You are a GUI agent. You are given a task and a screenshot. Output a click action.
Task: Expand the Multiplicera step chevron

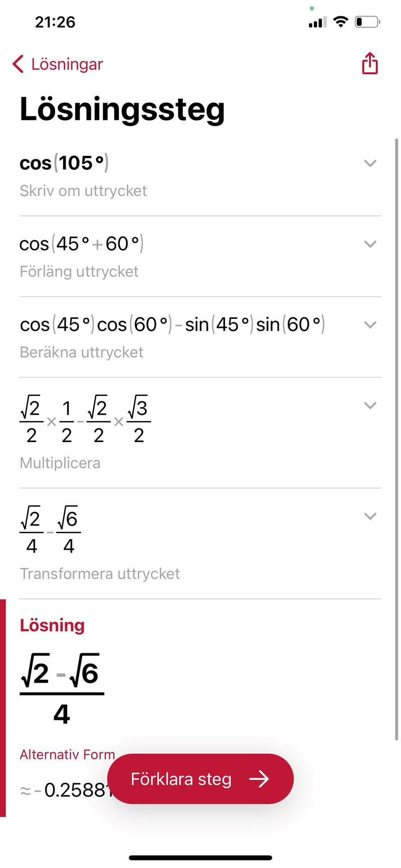pyautogui.click(x=370, y=406)
